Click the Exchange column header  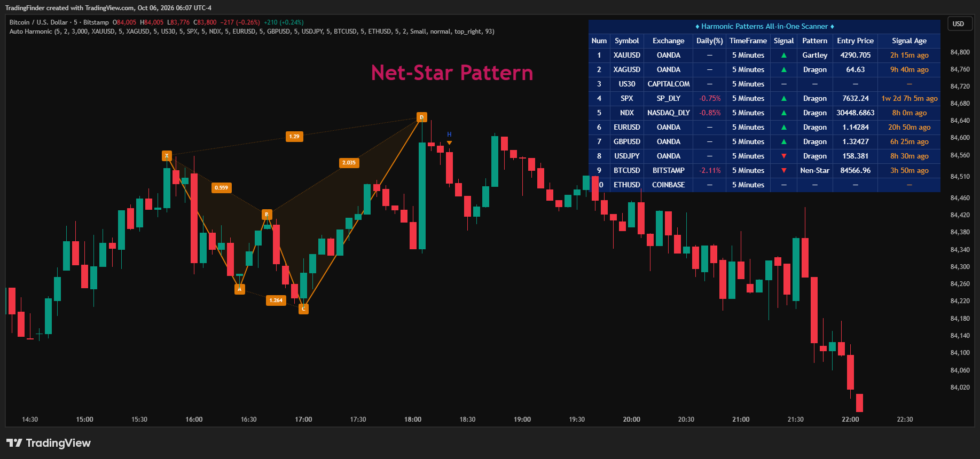coord(668,41)
